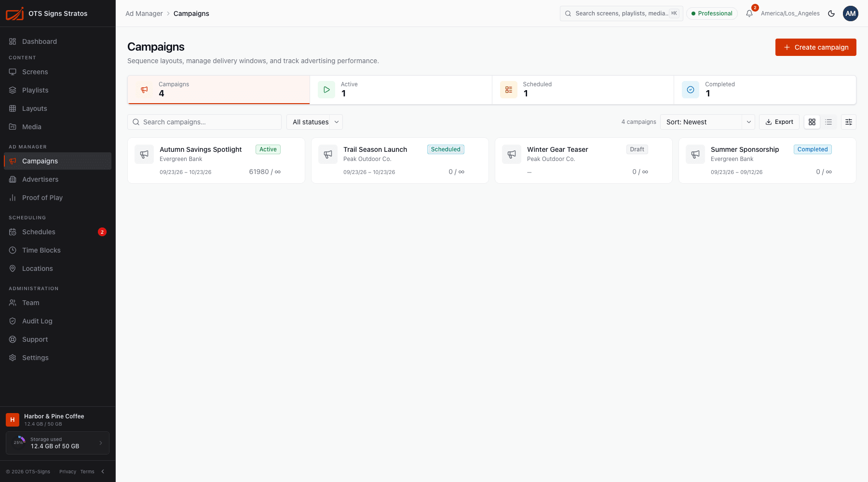
Task: Open the Media library item
Action: [x=57, y=127]
